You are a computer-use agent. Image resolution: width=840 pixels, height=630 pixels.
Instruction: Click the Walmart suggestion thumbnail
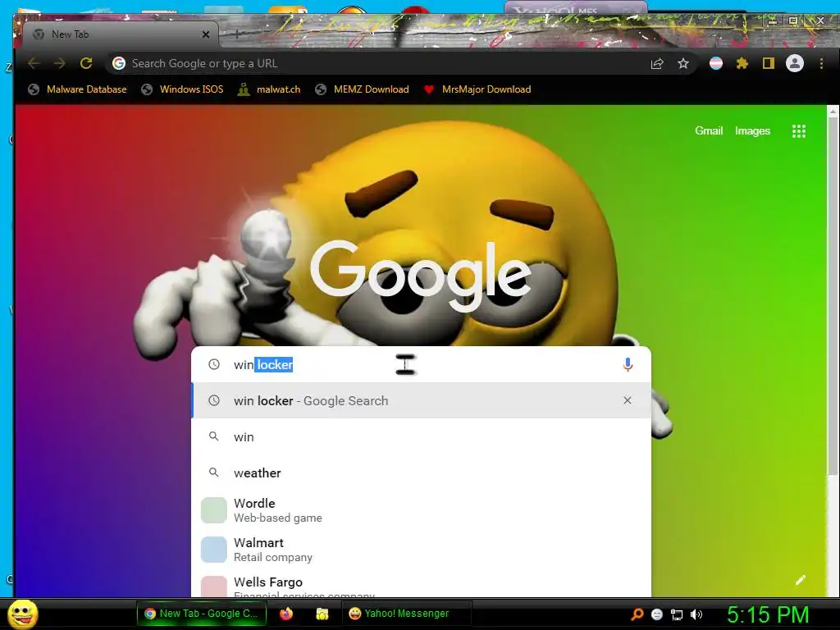point(214,550)
